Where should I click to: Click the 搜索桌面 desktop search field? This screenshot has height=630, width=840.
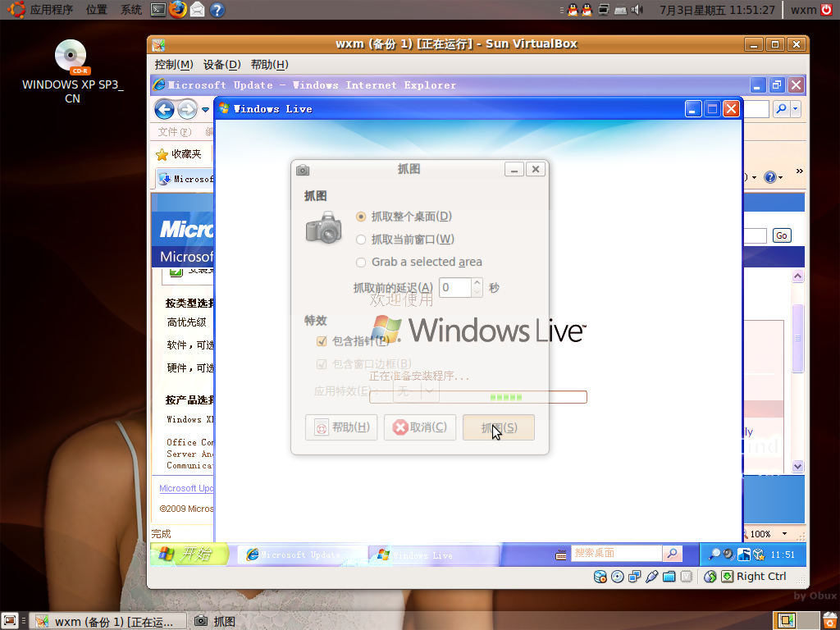pyautogui.click(x=617, y=553)
